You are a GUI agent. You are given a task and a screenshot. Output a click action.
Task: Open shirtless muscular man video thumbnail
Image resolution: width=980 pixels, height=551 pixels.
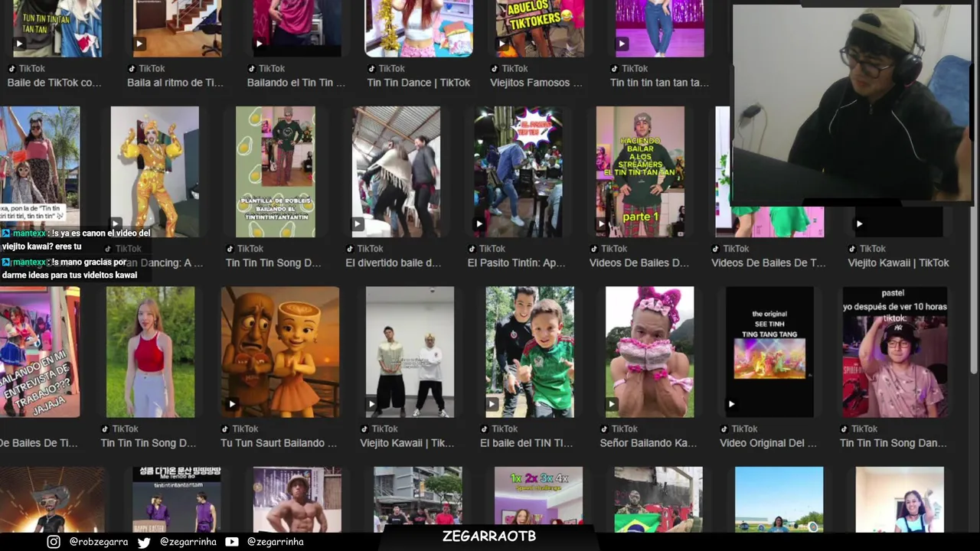pyautogui.click(x=297, y=499)
